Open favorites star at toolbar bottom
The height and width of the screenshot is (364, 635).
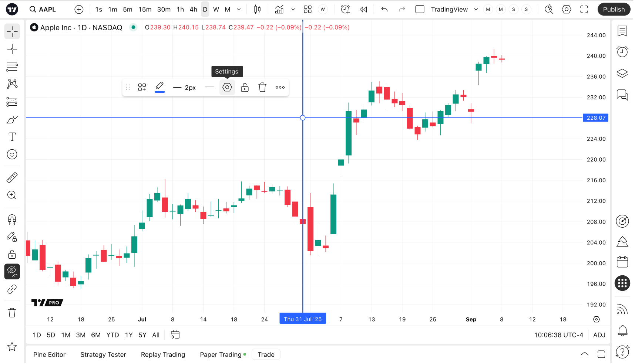click(12, 347)
